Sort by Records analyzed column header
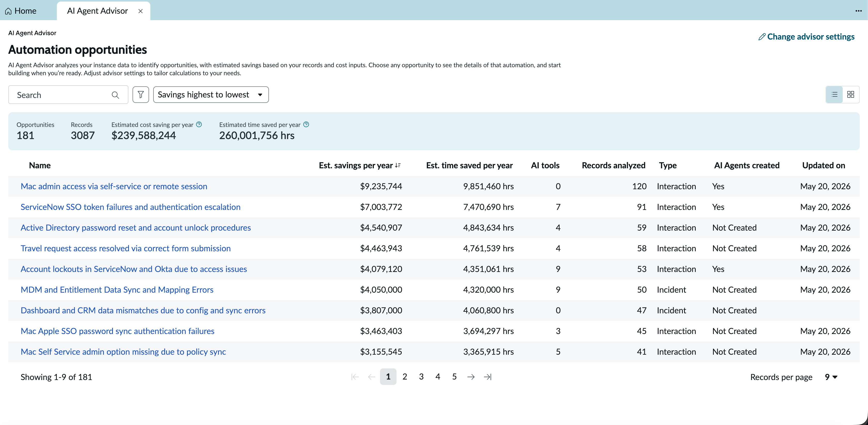Screen dimensions: 868x425 pyautogui.click(x=614, y=165)
